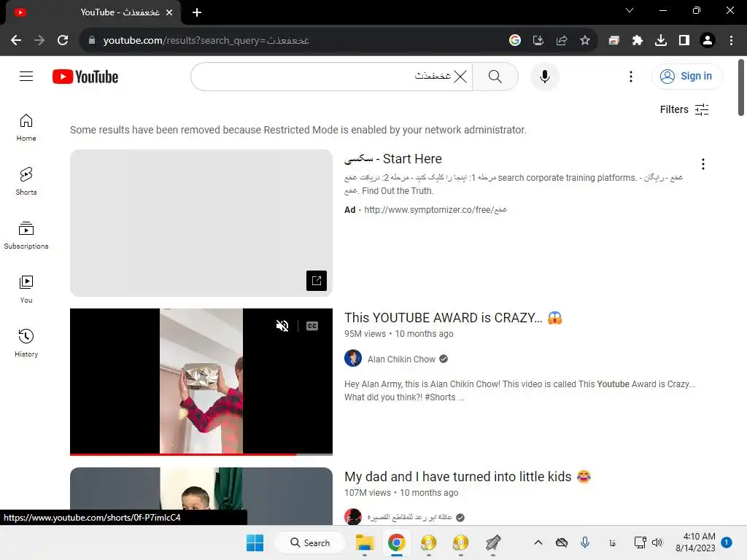747x560 pixels.
Task: Click the share page icon
Action: [561, 40]
